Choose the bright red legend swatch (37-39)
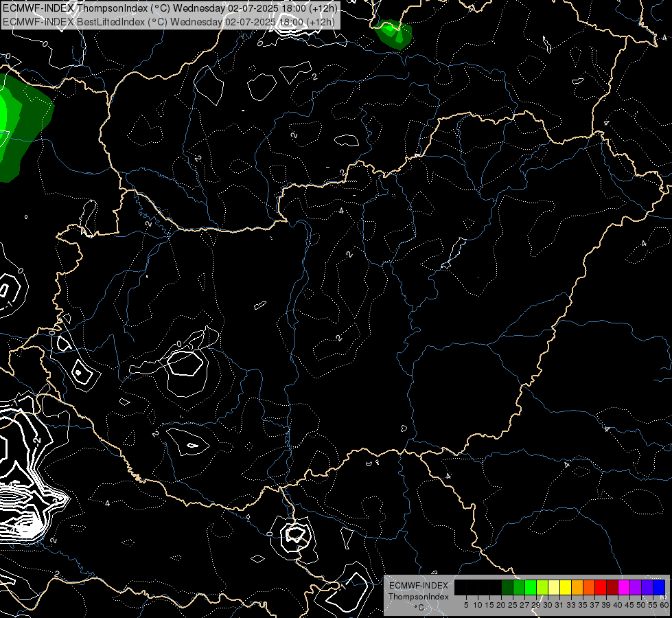This screenshot has width=672, height=618. coord(601,587)
